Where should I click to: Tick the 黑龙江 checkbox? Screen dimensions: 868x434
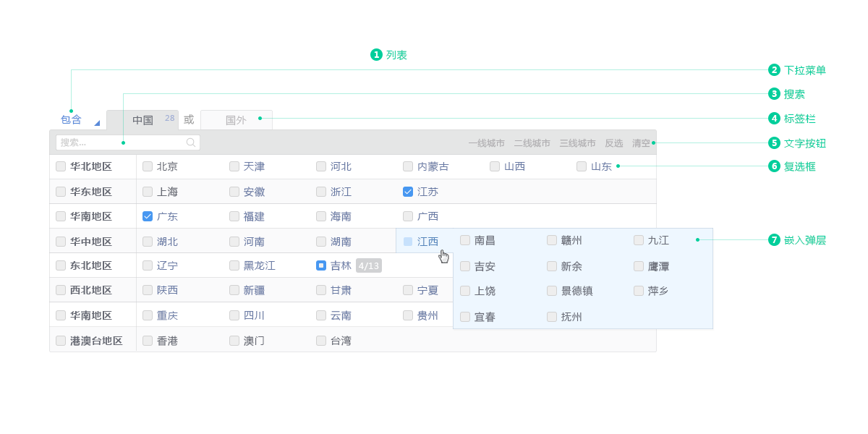[234, 265]
